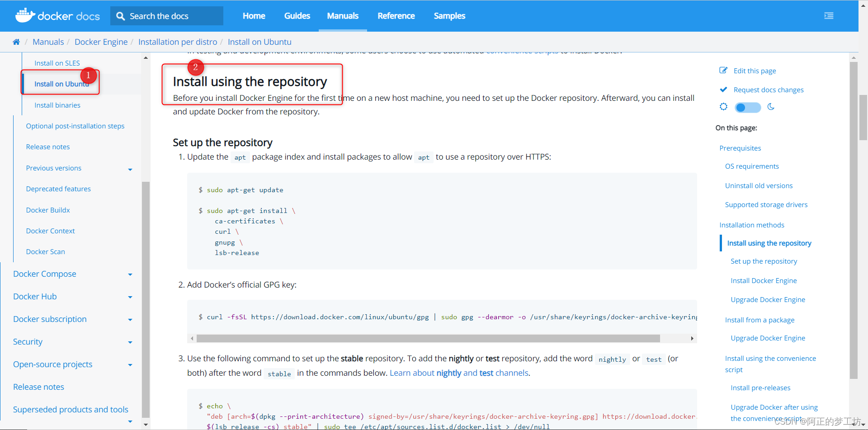Click the Set up the repository heading

[222, 142]
